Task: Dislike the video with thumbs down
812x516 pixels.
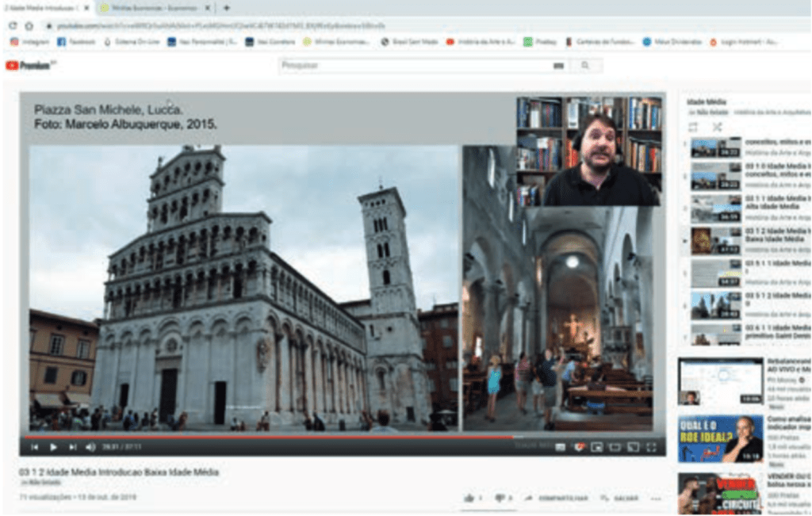Action: 500,498
